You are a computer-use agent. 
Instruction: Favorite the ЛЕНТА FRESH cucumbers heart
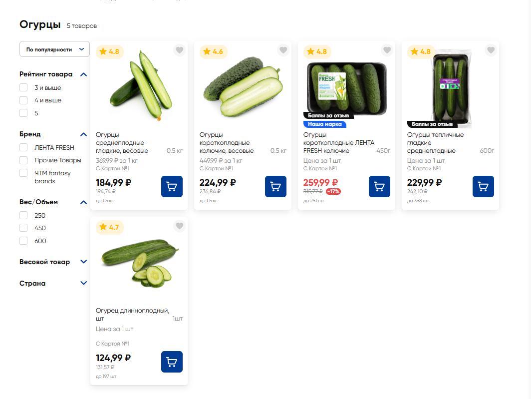pyautogui.click(x=387, y=50)
